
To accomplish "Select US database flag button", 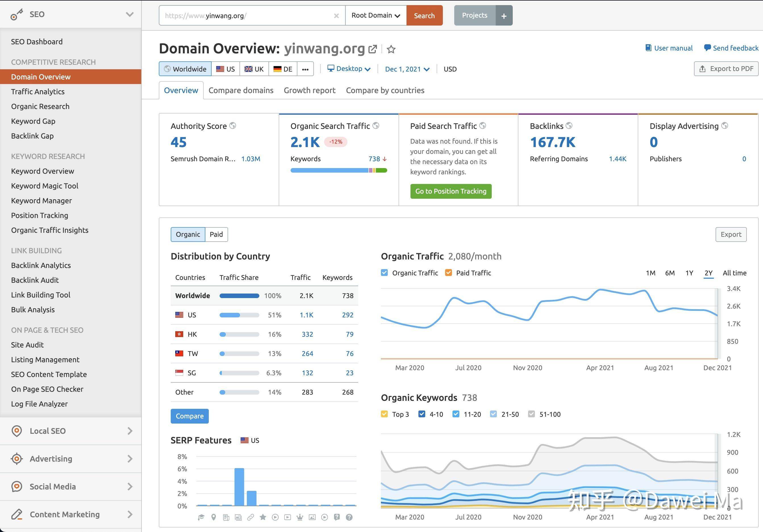I will pyautogui.click(x=225, y=69).
